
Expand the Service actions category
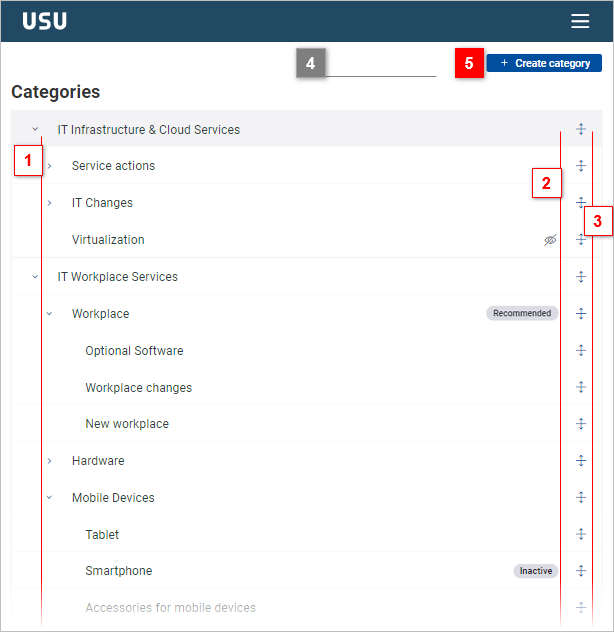coord(49,166)
